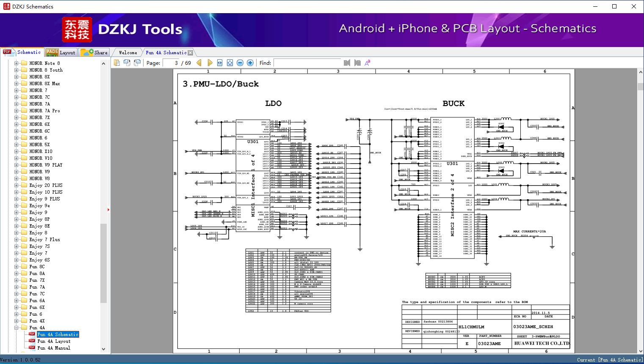Select Fun 6A in the model tree
The width and height of the screenshot is (644, 364).
pyautogui.click(x=37, y=300)
